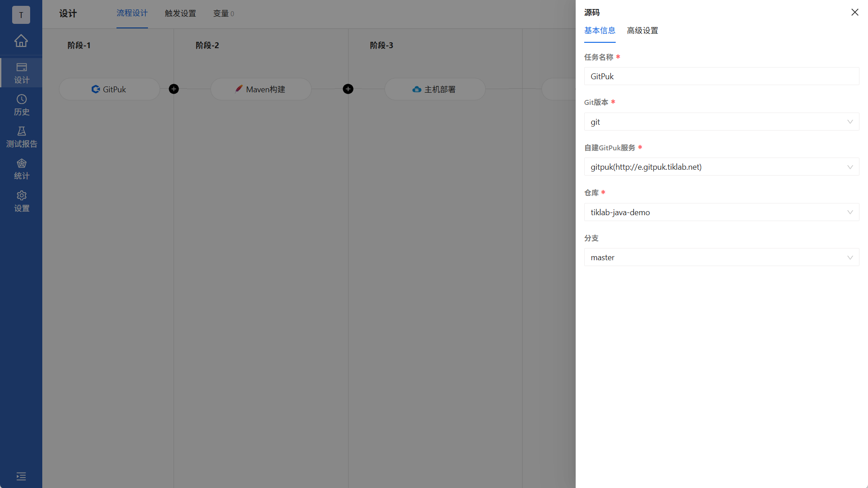Open the 测试报告 test report page
This screenshot has height=488, width=868.
[x=21, y=137]
